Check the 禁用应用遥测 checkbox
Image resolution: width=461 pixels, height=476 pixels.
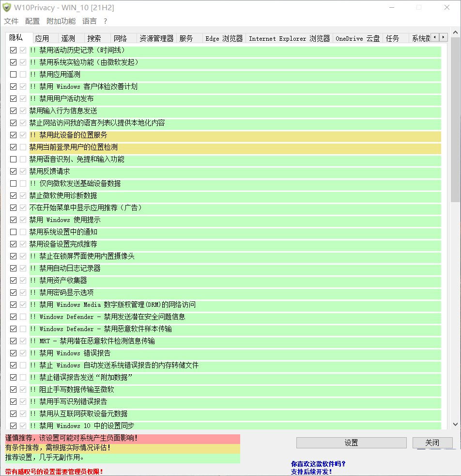point(13,74)
